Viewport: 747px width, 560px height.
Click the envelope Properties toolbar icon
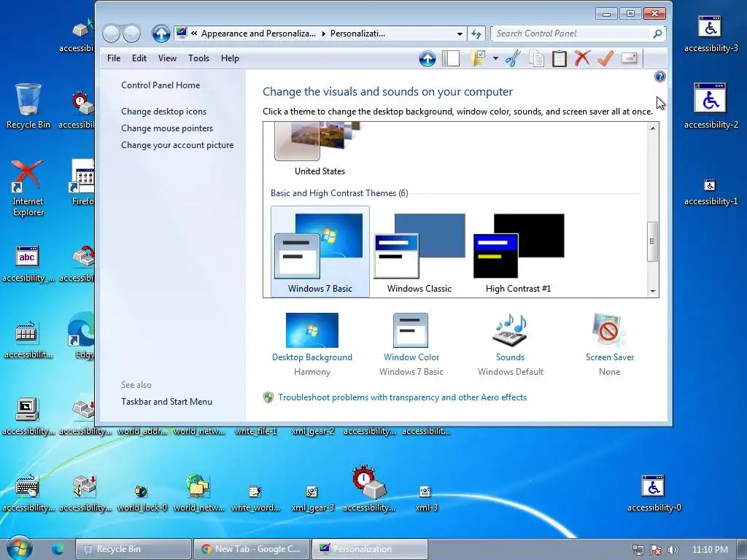click(x=630, y=58)
